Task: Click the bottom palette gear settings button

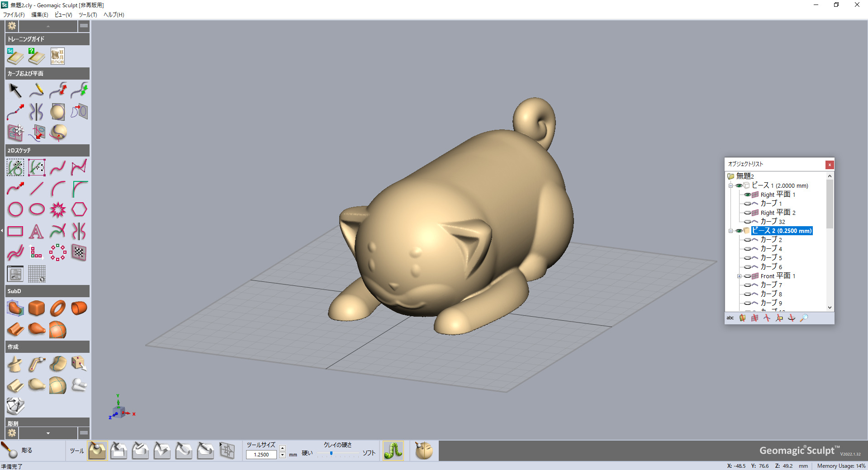Action: pyautogui.click(x=12, y=433)
